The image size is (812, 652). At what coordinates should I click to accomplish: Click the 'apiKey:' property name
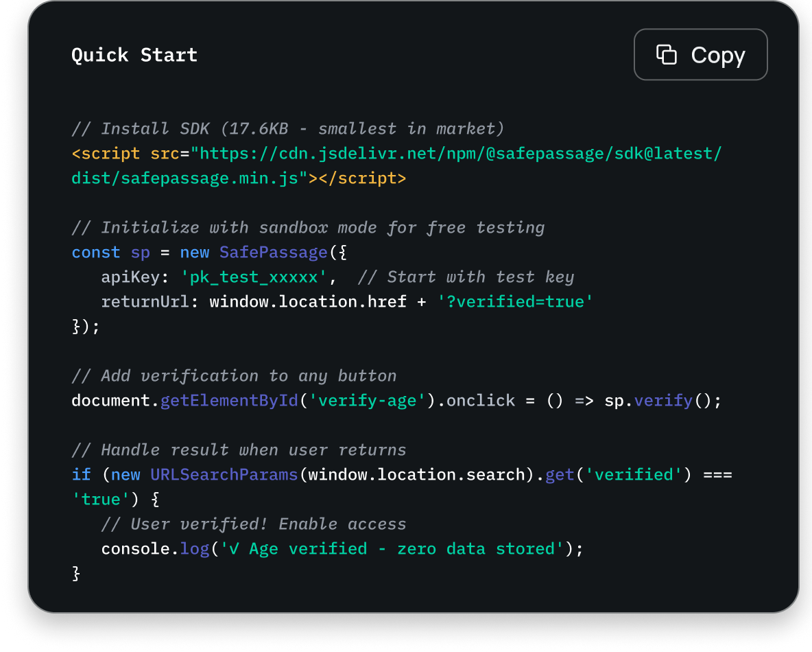pyautogui.click(x=135, y=277)
